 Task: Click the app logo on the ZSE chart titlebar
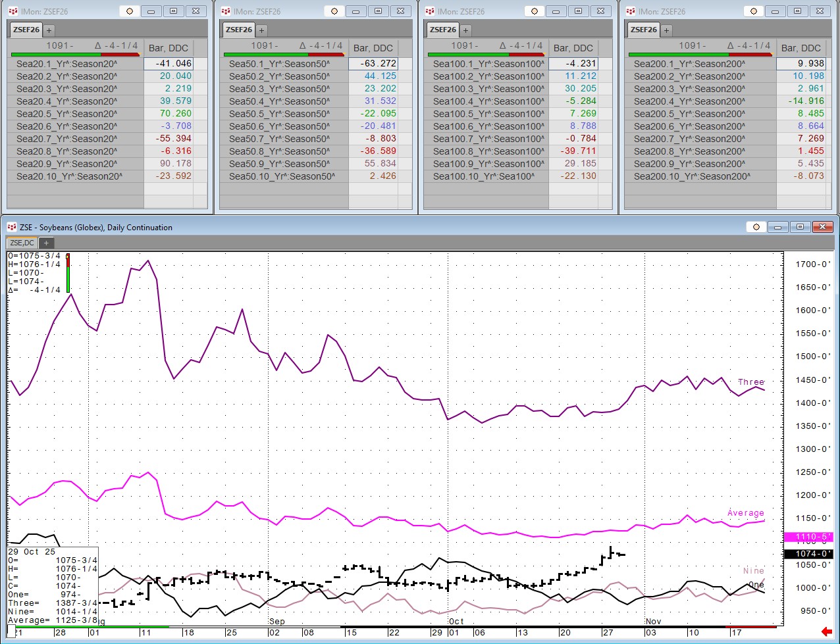11,226
